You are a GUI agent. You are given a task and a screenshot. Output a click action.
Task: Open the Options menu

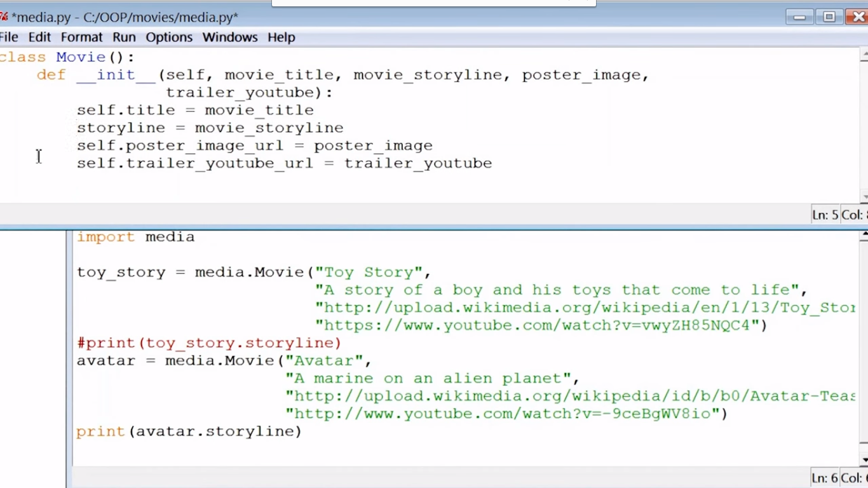pos(169,37)
